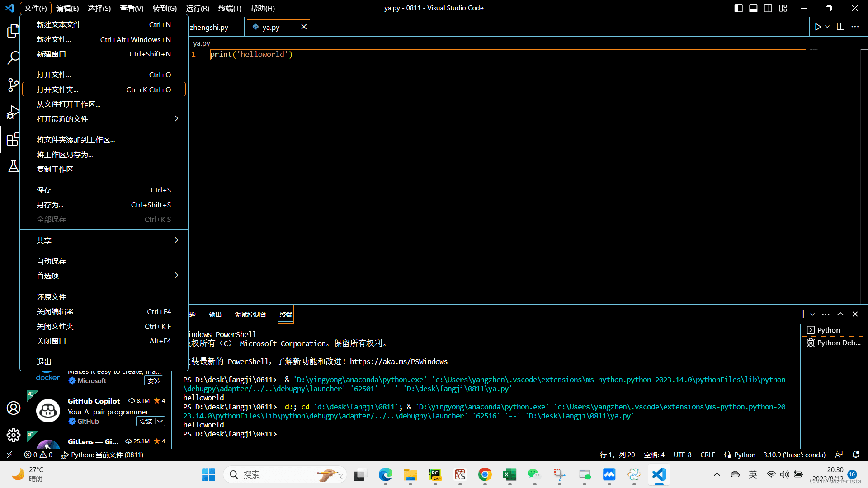Change CRLF line ending in status bar

point(708,455)
